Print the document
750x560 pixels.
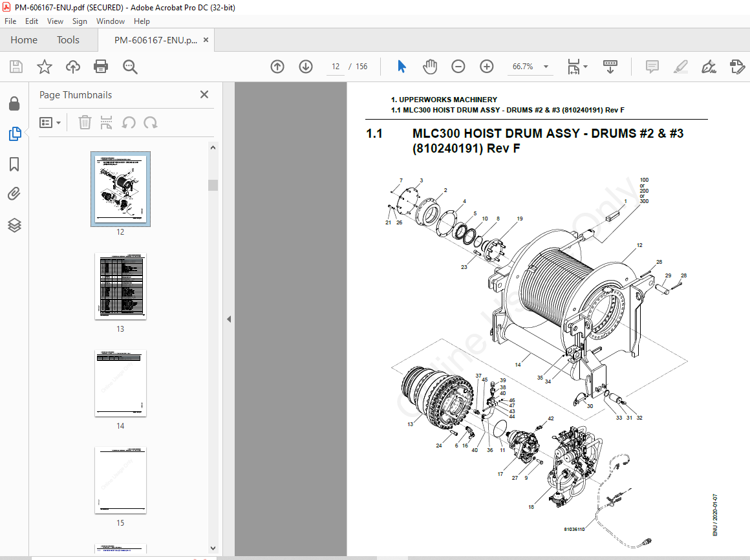(101, 67)
